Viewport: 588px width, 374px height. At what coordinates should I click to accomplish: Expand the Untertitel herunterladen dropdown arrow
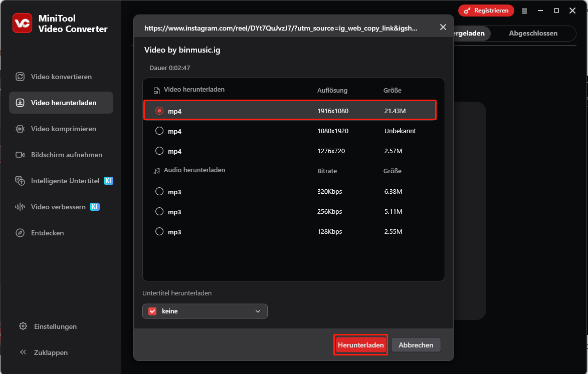tap(258, 311)
